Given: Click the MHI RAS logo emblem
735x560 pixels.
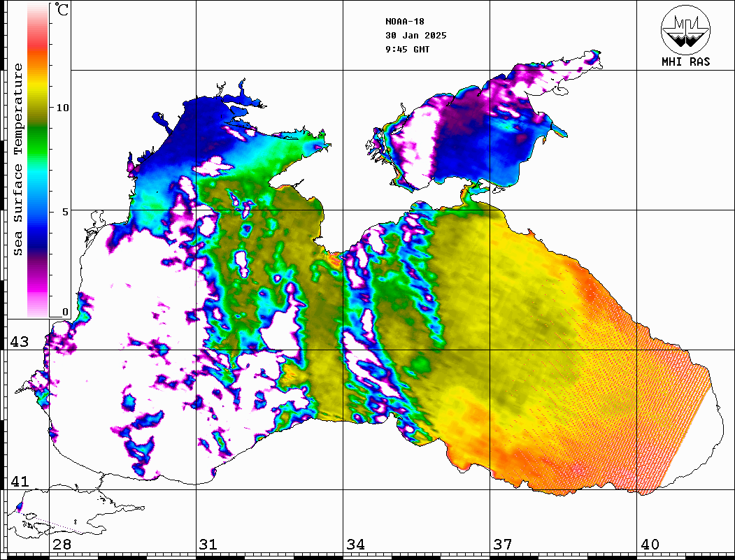Looking at the screenshot, I should (x=685, y=29).
